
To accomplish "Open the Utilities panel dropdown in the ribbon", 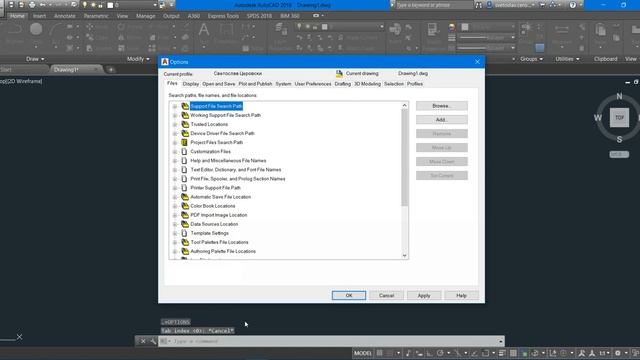I will [x=567, y=59].
